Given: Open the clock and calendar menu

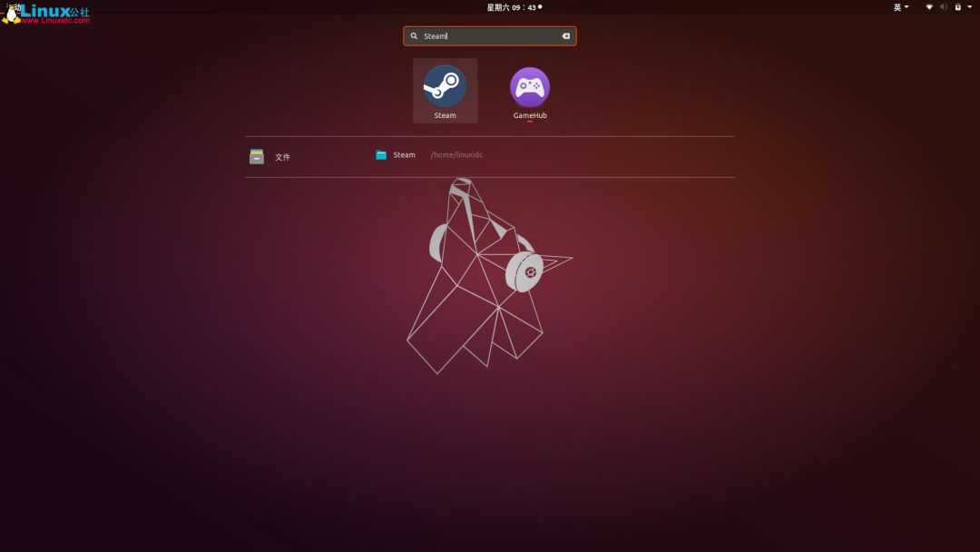Looking at the screenshot, I should (514, 7).
